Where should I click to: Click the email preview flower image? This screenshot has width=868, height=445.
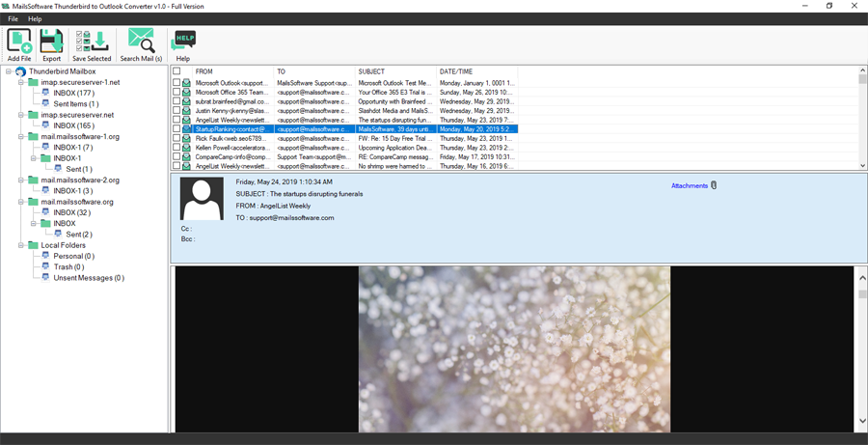(514, 349)
